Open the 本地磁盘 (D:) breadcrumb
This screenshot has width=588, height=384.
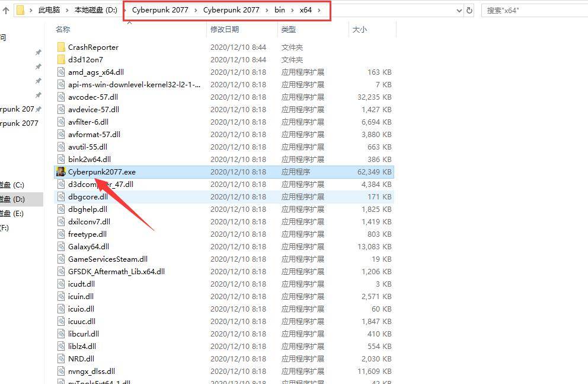pyautogui.click(x=95, y=10)
